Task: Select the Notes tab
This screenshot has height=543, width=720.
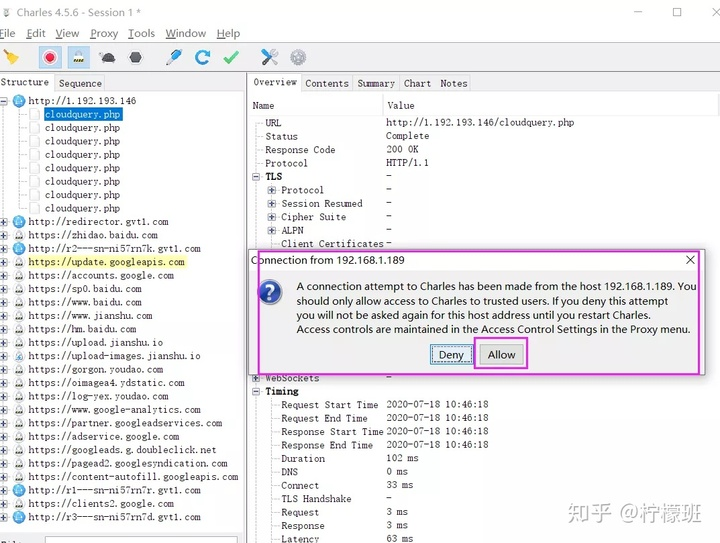Action: 454,84
